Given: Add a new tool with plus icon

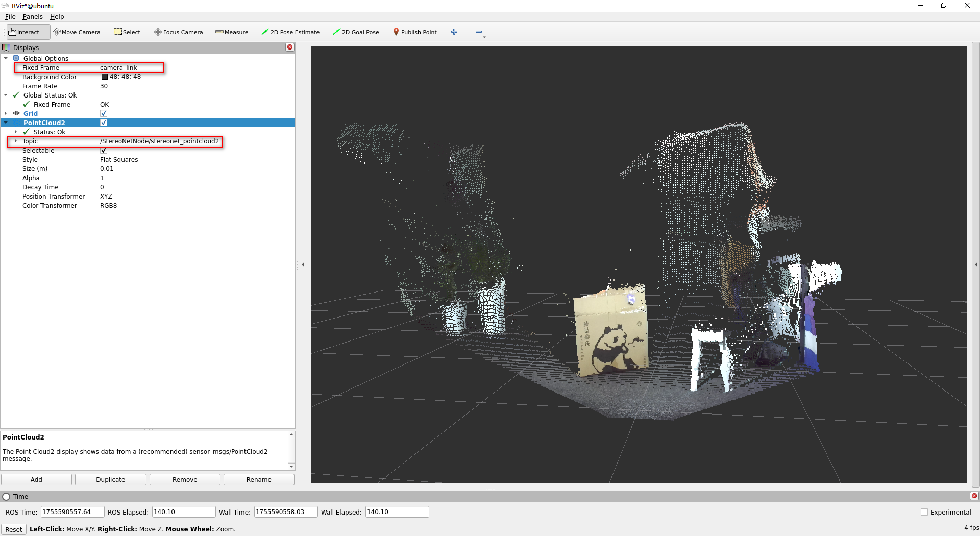Looking at the screenshot, I should tap(454, 32).
